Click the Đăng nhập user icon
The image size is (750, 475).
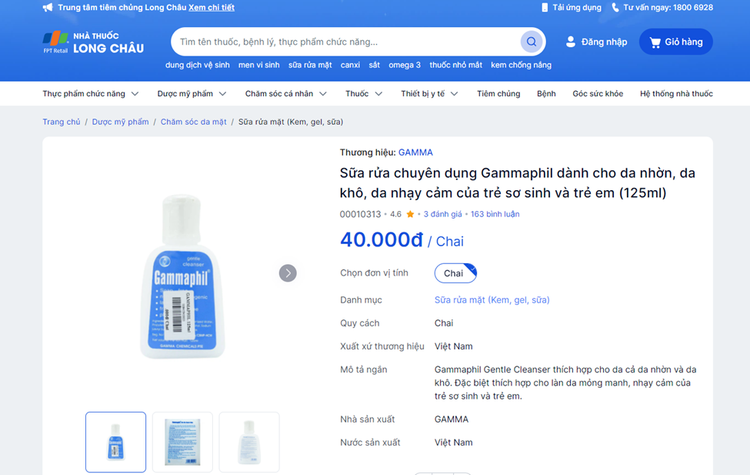(571, 42)
